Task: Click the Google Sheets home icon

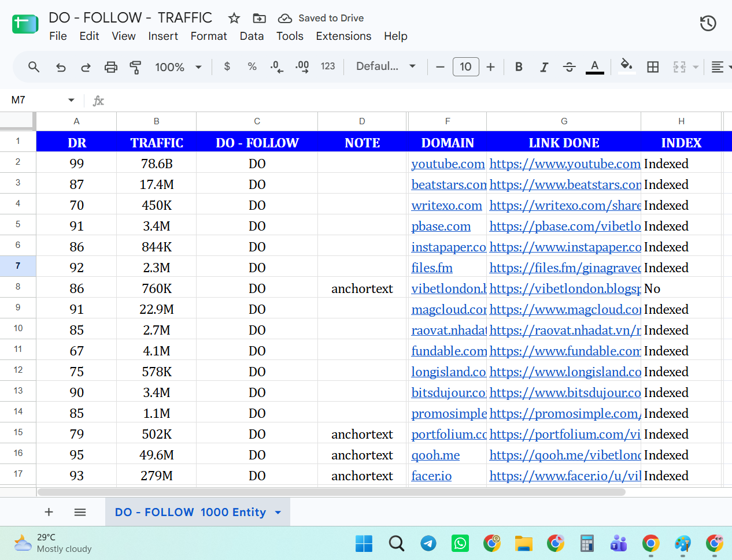Action: [x=25, y=24]
